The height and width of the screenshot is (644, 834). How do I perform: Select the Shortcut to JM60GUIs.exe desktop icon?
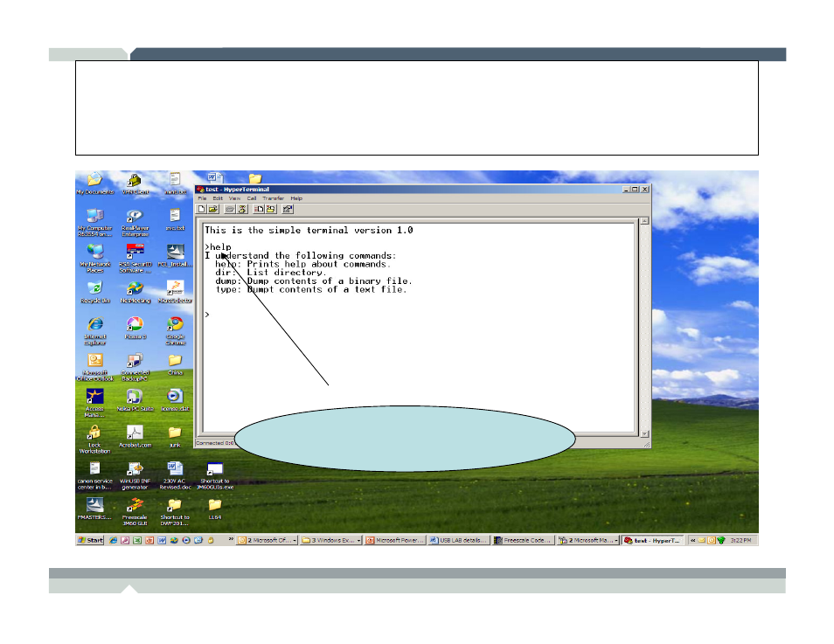tap(215, 475)
